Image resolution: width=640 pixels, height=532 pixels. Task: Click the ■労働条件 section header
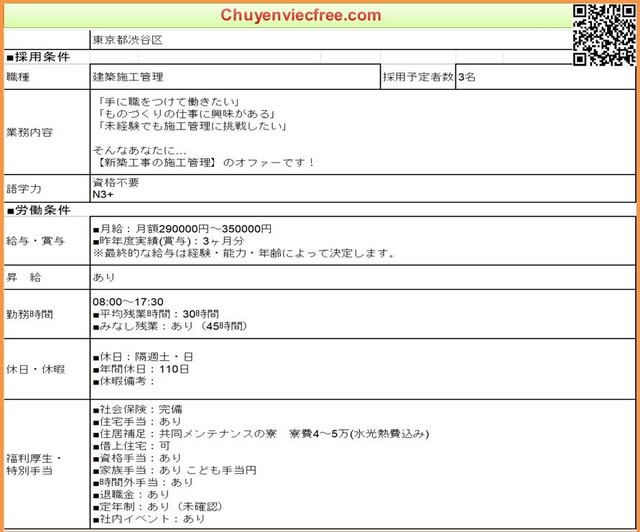[x=39, y=211]
